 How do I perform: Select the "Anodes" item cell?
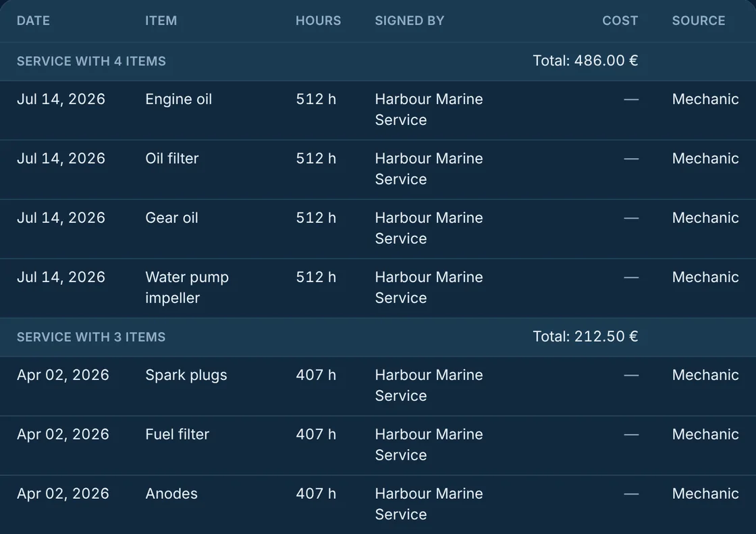(171, 494)
